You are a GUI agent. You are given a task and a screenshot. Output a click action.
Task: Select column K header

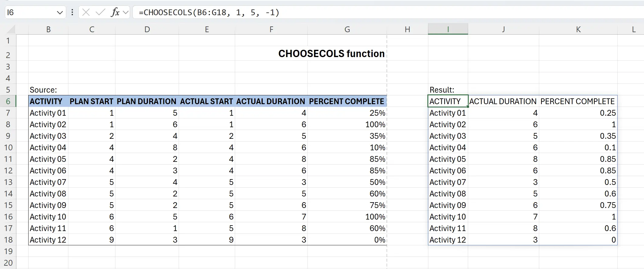coord(578,29)
